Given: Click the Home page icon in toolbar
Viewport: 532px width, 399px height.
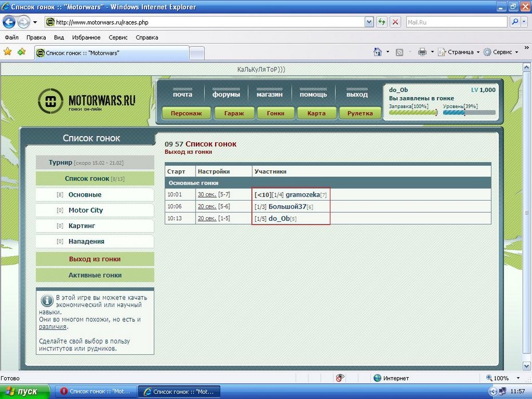Looking at the screenshot, I should [x=378, y=52].
